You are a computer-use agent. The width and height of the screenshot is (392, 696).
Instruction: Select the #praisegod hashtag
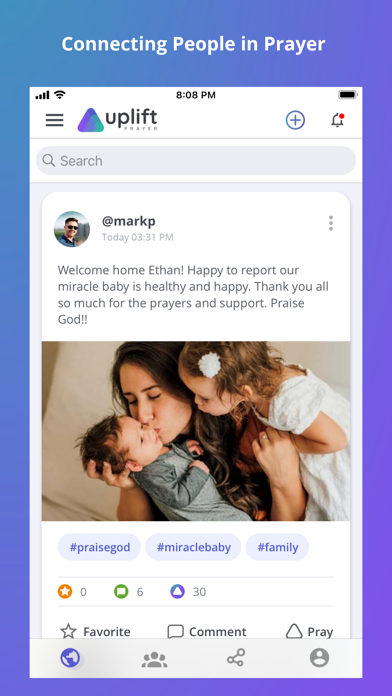tap(99, 547)
